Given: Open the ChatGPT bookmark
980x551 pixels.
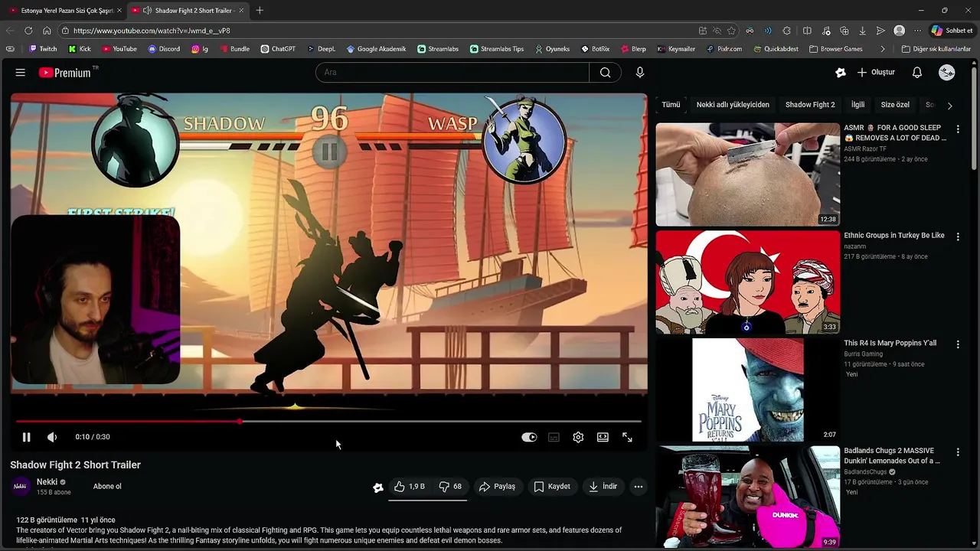Looking at the screenshot, I should [x=278, y=49].
